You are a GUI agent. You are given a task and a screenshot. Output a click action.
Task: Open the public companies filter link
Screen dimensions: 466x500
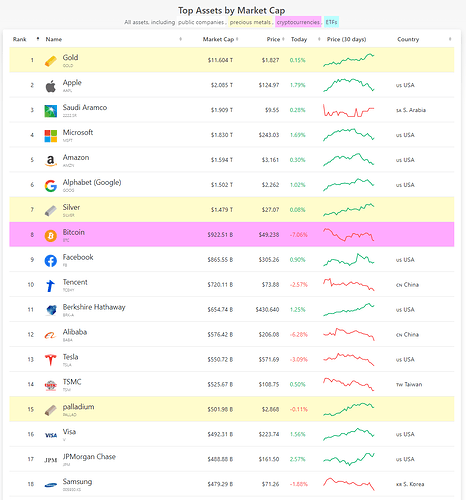[201, 22]
